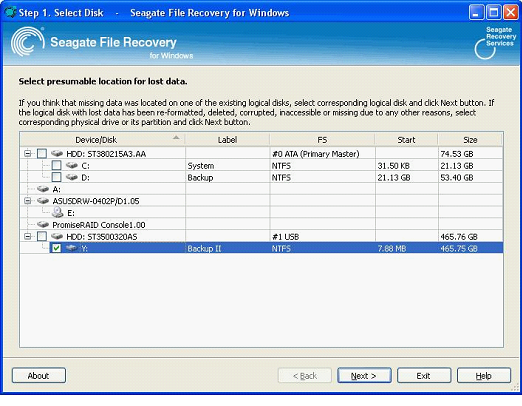The image size is (522, 406).
Task: Check the box for HDD: ST3500320AS
Action: pos(42,236)
